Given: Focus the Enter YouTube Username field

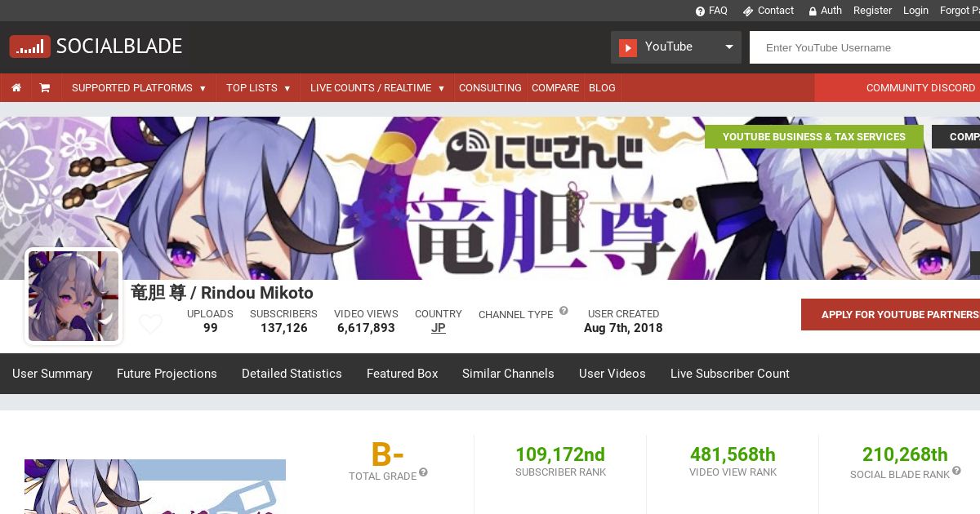Looking at the screenshot, I should (x=865, y=47).
